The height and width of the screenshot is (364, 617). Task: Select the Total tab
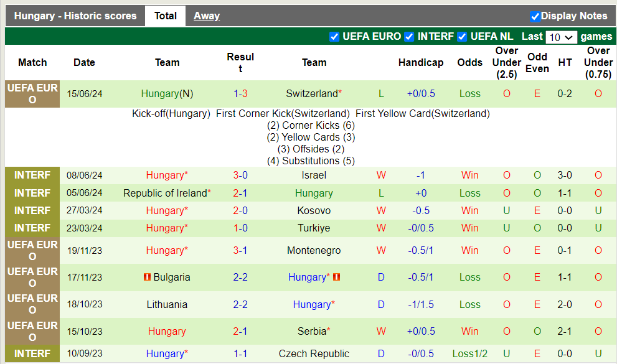(x=165, y=16)
